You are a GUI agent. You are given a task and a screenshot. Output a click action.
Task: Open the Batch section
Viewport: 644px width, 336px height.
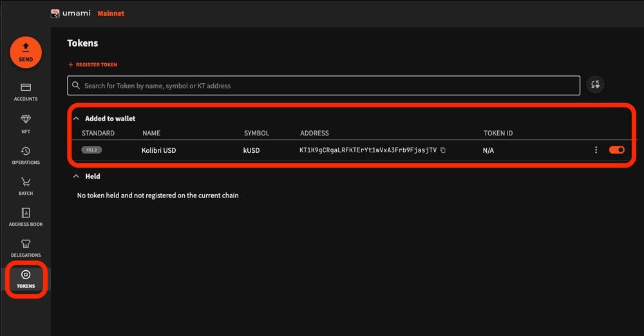(26, 186)
